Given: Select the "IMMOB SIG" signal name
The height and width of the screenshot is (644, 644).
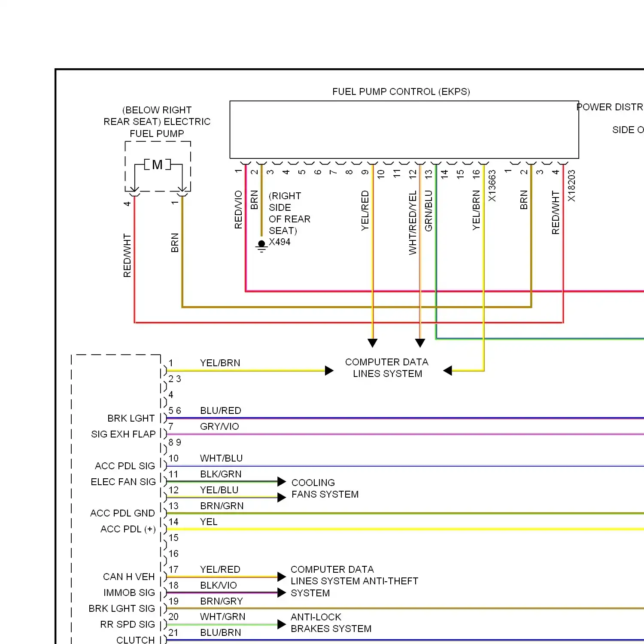Looking at the screenshot, I should [x=129, y=592].
